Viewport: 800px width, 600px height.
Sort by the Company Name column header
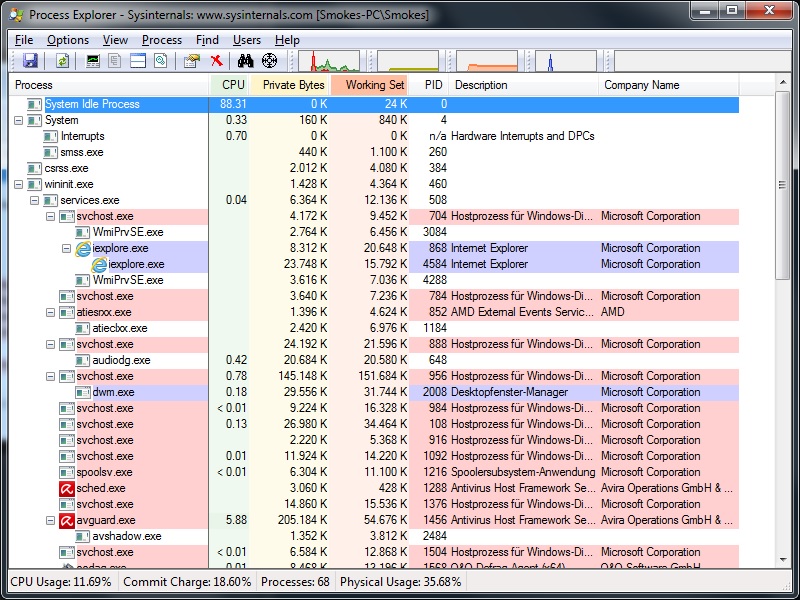pyautogui.click(x=668, y=85)
